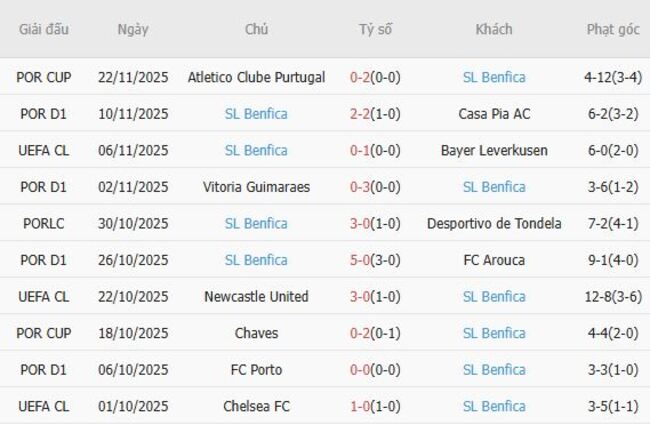Click the Tỷ số column header
Screen dimensions: 650x425
click(x=375, y=29)
